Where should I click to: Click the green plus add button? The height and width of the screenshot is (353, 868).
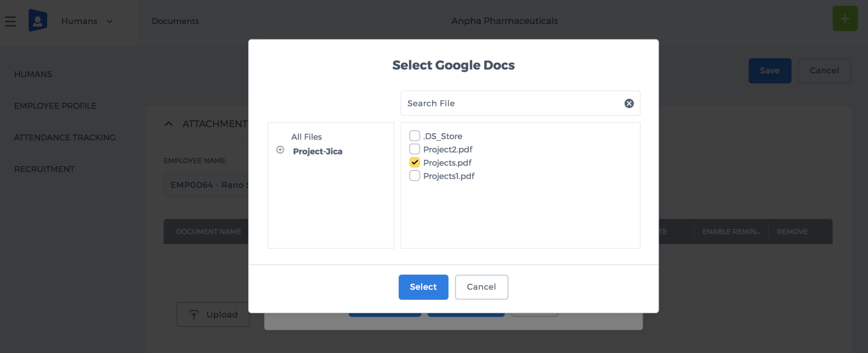coord(845,19)
